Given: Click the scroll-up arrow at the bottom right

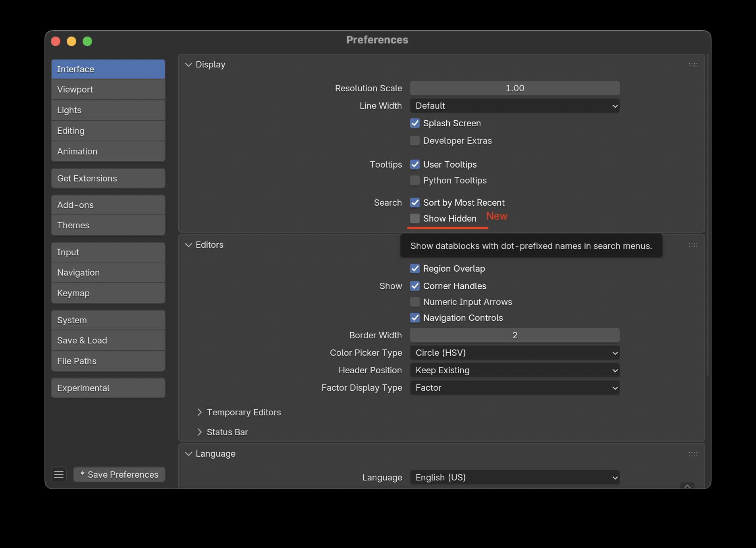Looking at the screenshot, I should coord(687,486).
